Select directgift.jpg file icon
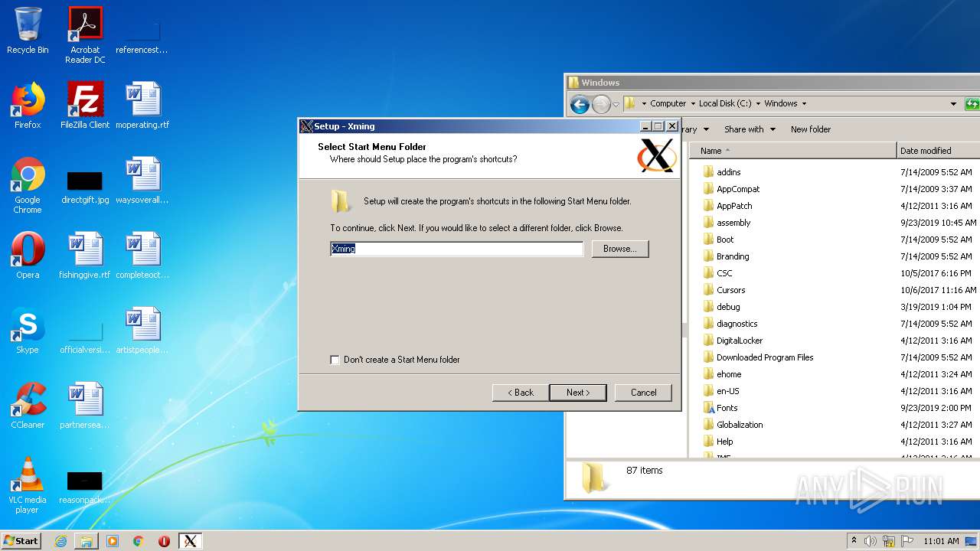This screenshot has height=551, width=980. pos(85,185)
